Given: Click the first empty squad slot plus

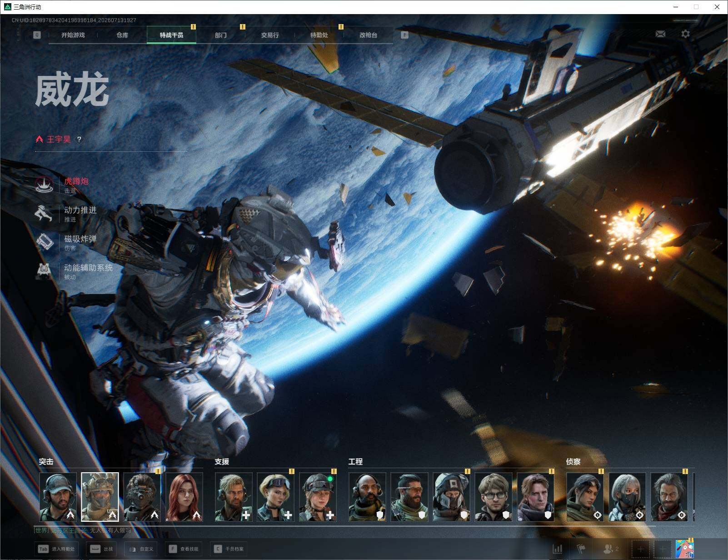Looking at the screenshot, I should (640, 549).
